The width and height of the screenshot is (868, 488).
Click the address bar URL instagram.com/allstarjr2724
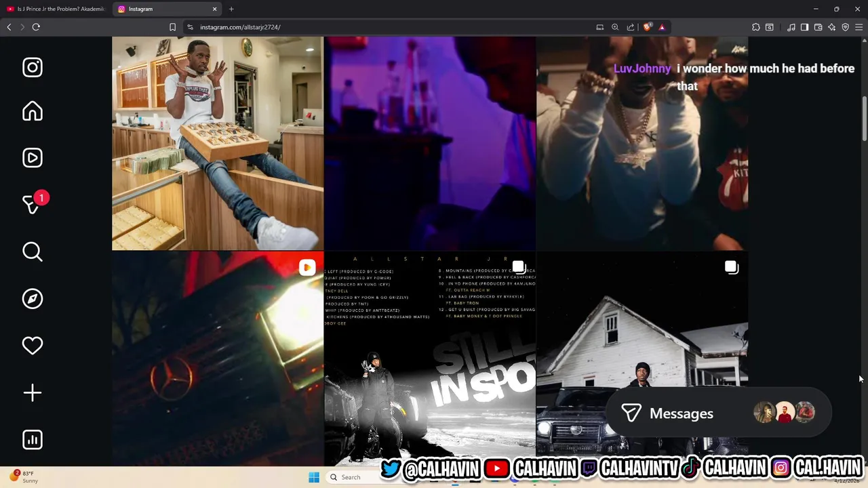240,27
